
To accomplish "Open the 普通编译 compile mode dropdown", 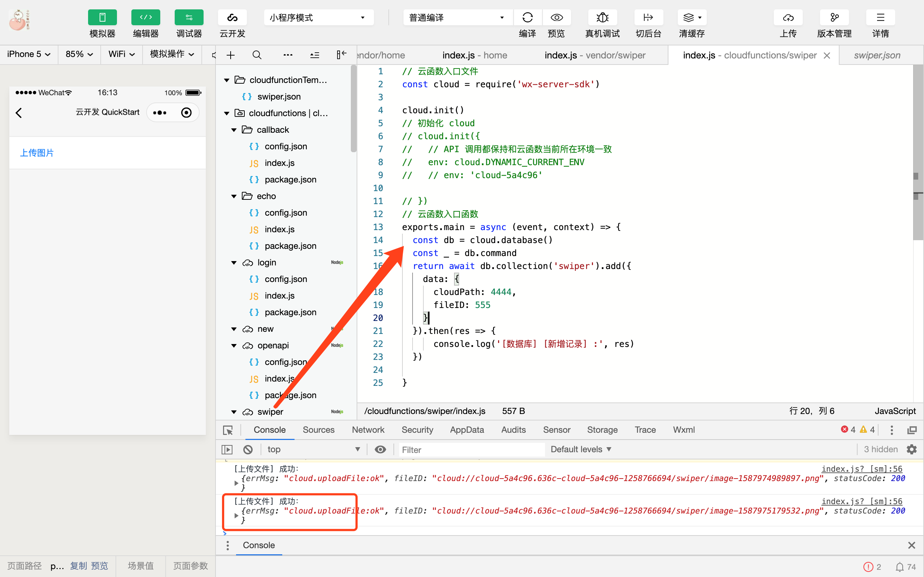I will pyautogui.click(x=456, y=18).
